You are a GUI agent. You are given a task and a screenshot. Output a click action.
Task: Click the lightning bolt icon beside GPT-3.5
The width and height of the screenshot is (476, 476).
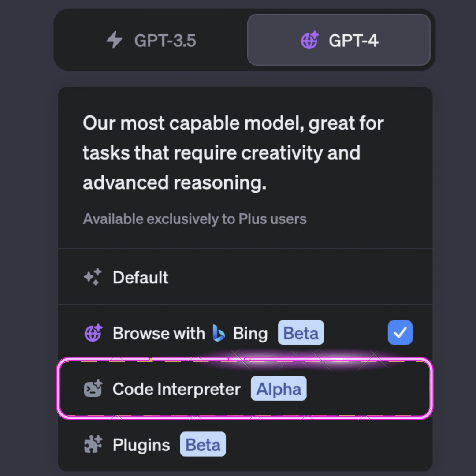tap(115, 41)
